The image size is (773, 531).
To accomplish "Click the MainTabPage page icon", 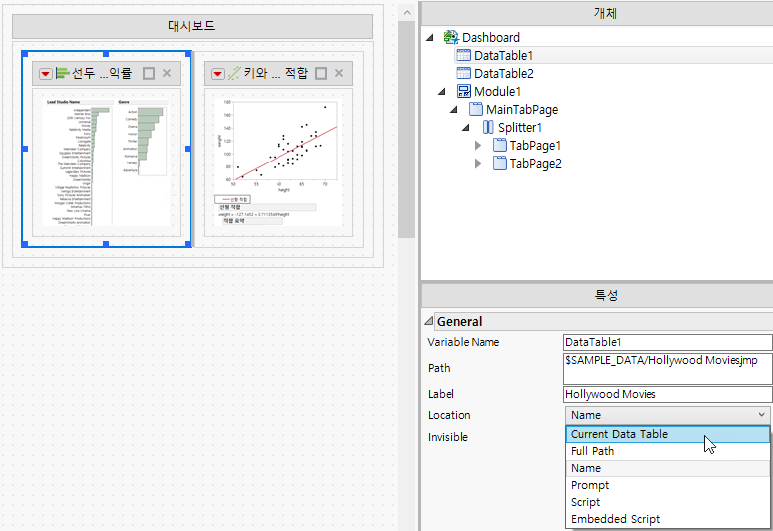I will pyautogui.click(x=475, y=109).
